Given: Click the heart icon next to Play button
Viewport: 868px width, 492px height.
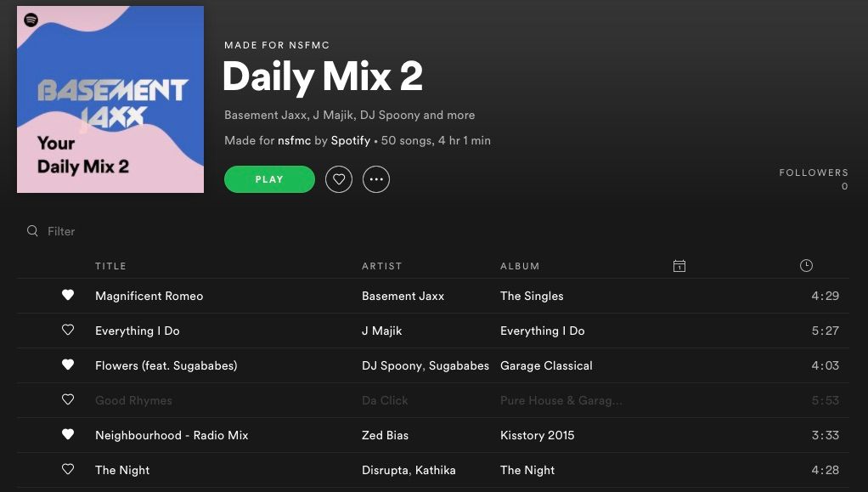Looking at the screenshot, I should 339,179.
